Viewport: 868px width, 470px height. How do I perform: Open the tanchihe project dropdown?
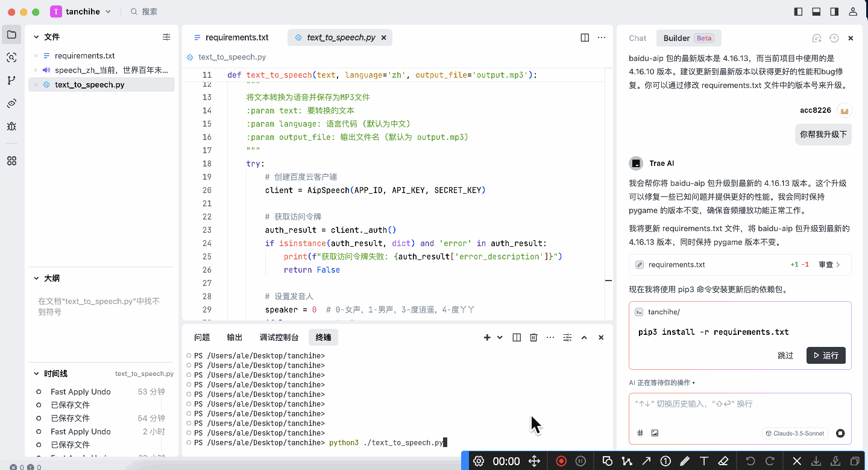click(81, 11)
